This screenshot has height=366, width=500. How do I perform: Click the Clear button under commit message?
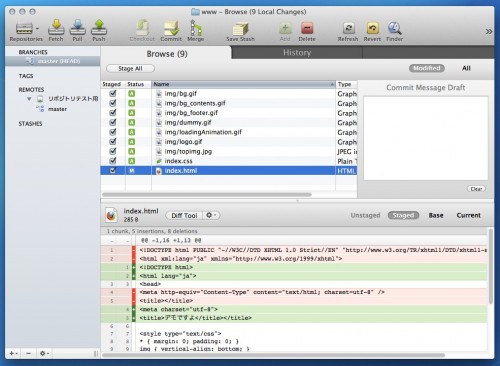[476, 189]
